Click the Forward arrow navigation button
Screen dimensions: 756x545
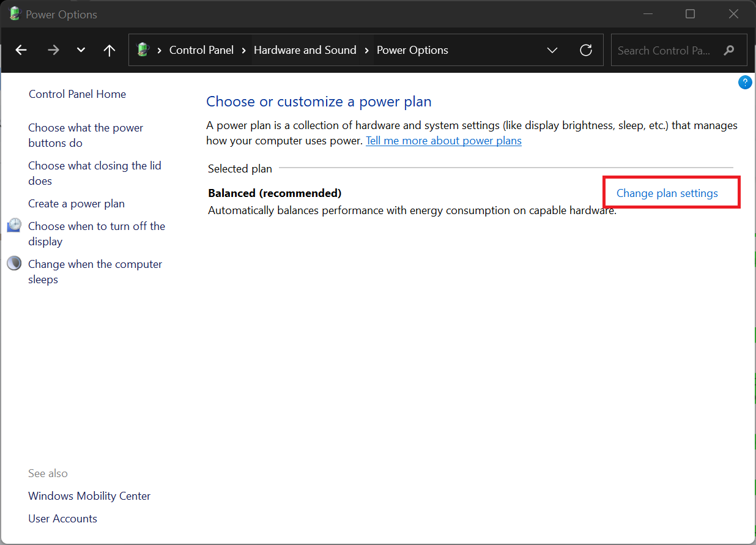click(53, 50)
